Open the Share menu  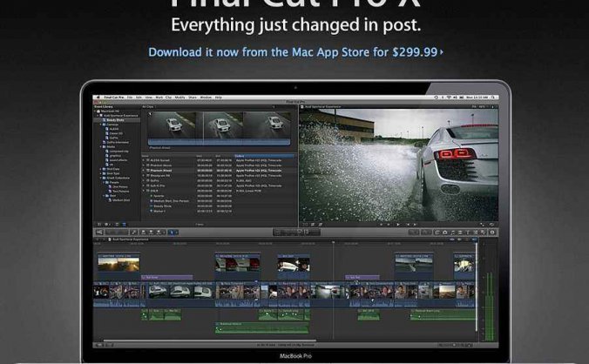coord(193,98)
